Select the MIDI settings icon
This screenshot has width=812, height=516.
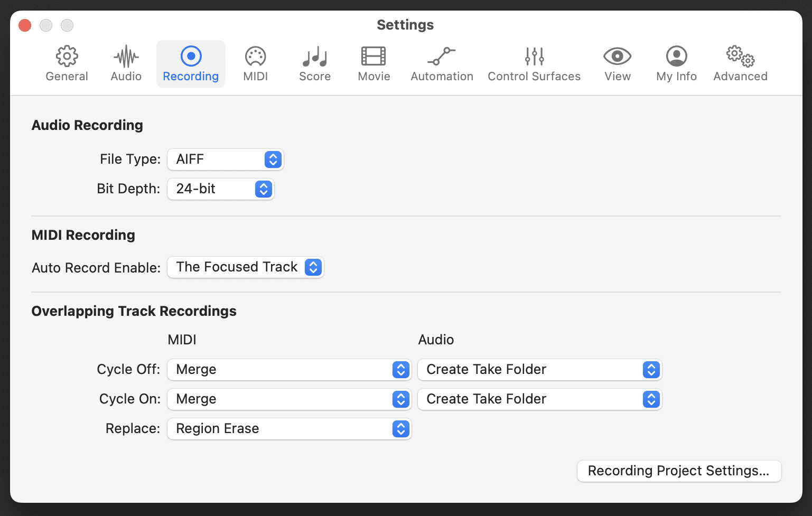tap(255, 62)
